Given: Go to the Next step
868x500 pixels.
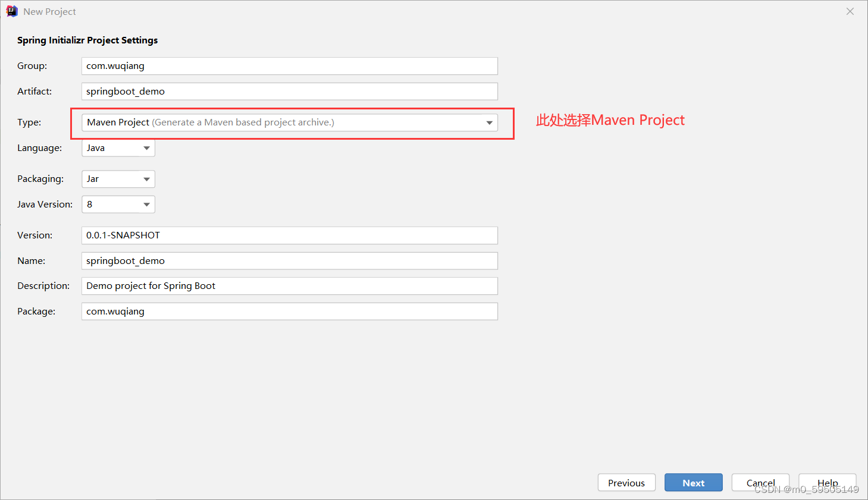Looking at the screenshot, I should (x=694, y=483).
